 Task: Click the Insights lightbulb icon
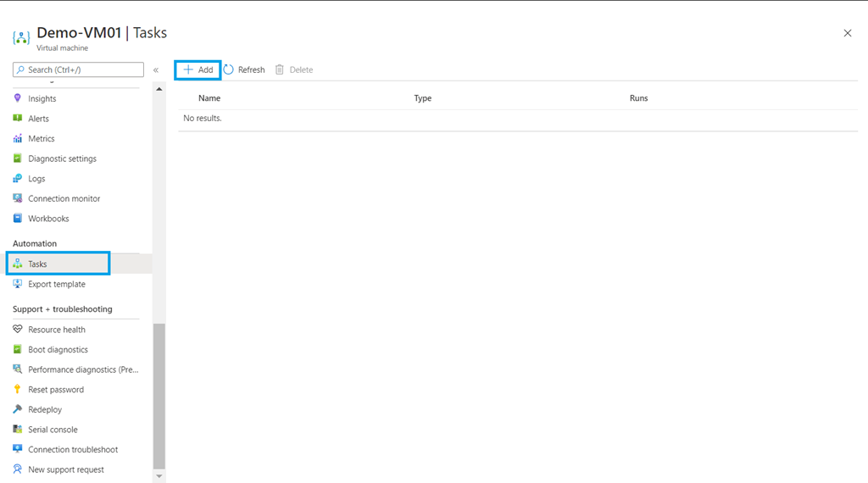point(18,98)
